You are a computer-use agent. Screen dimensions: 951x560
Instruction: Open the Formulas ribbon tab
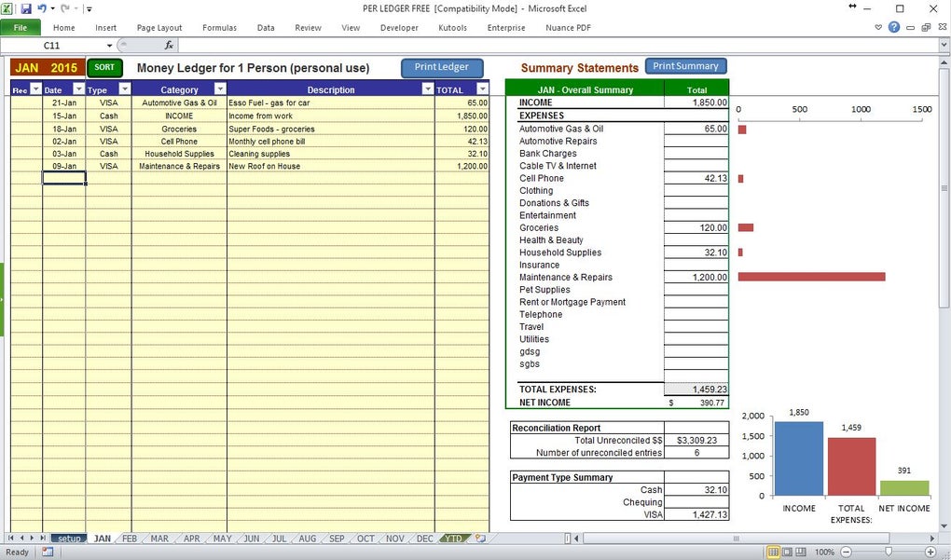[x=219, y=28]
